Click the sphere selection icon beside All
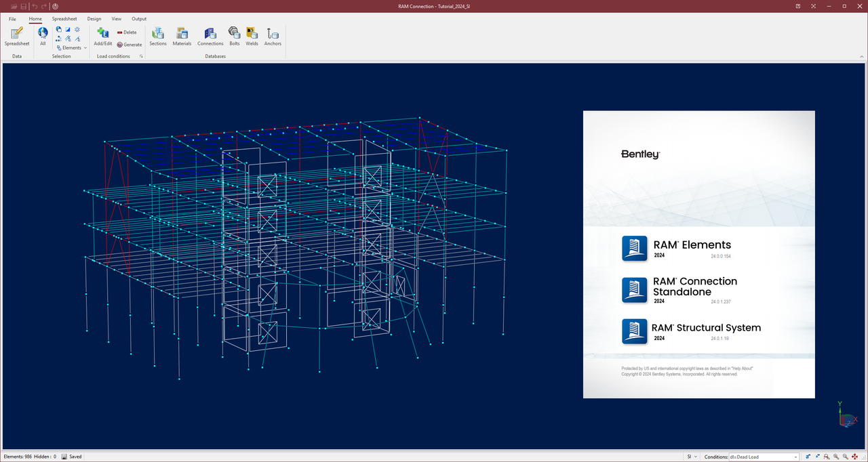Image resolution: width=868 pixels, height=462 pixels. point(59,29)
